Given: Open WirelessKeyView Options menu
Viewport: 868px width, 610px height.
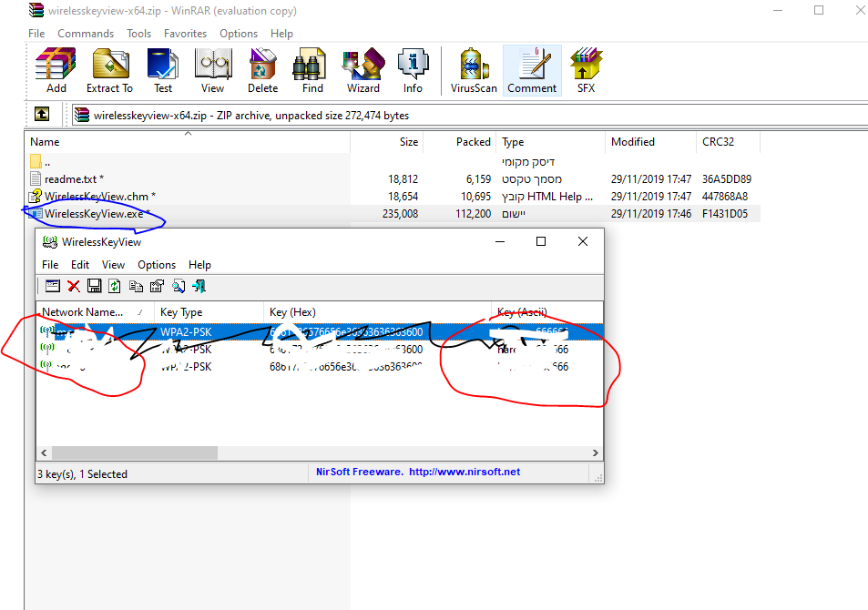Looking at the screenshot, I should coord(157,265).
